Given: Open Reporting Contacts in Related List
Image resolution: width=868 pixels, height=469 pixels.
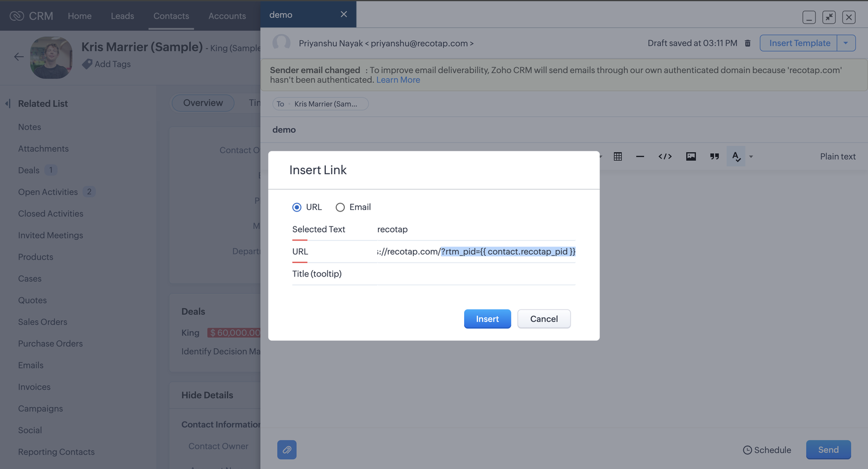Looking at the screenshot, I should [x=56, y=452].
